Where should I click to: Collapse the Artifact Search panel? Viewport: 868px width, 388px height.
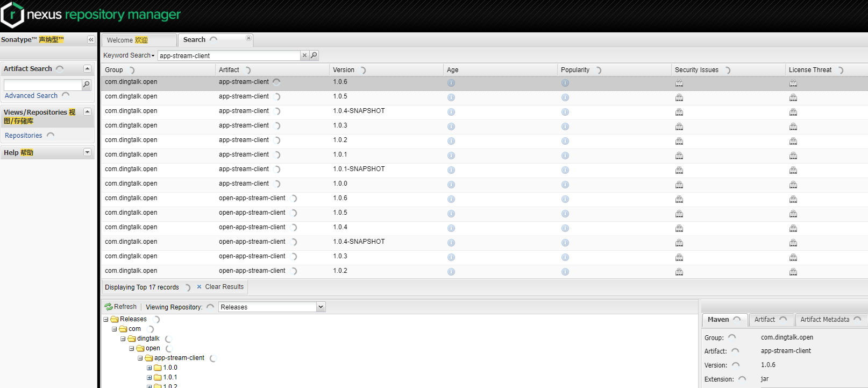pos(87,68)
